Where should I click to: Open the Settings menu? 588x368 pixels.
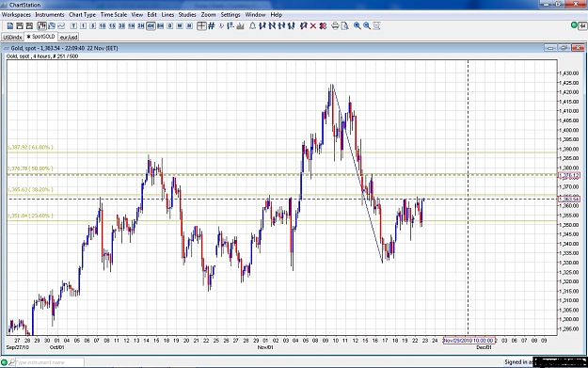230,15
